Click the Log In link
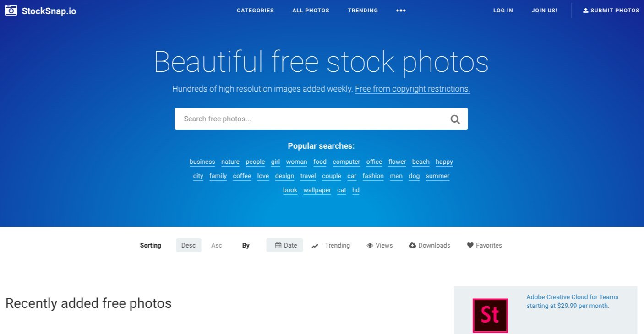 click(x=503, y=11)
